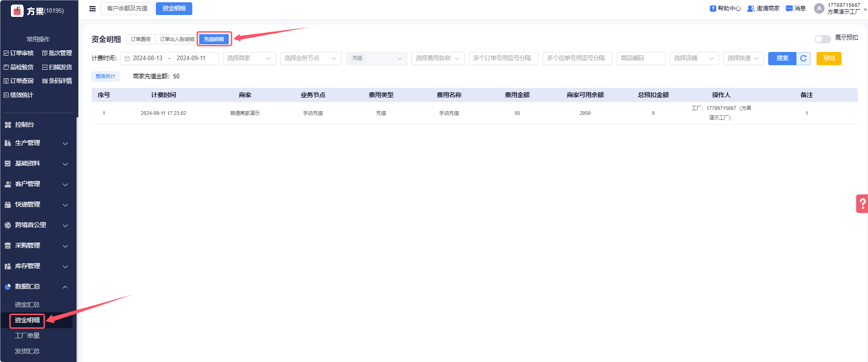868x362 pixels.
Task: Open the 充值 fee type dropdown
Action: pyautogui.click(x=376, y=58)
